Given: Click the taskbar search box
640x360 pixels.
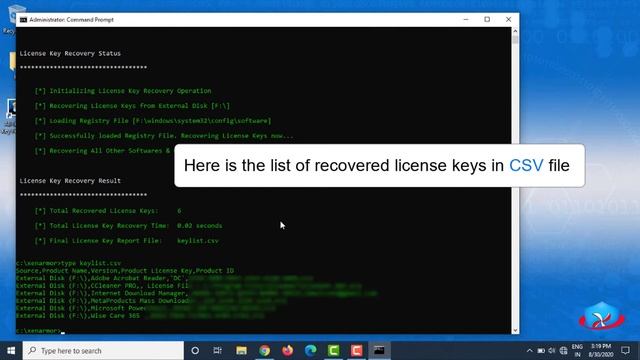Looking at the screenshot, I should coord(103,351).
